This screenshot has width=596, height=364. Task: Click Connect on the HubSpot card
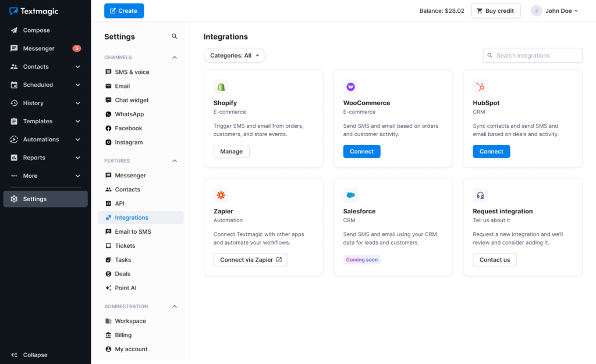pyautogui.click(x=491, y=151)
